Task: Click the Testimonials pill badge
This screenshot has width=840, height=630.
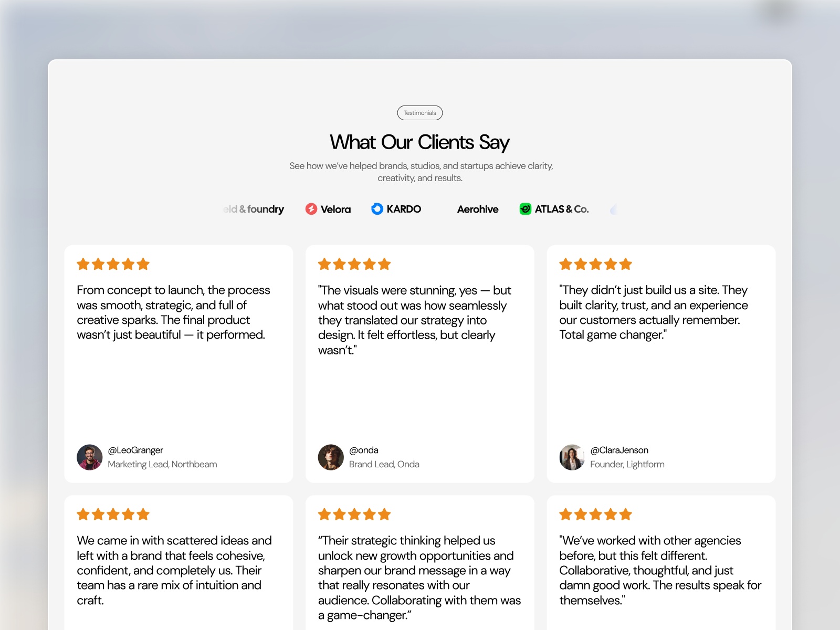Action: coord(420,113)
